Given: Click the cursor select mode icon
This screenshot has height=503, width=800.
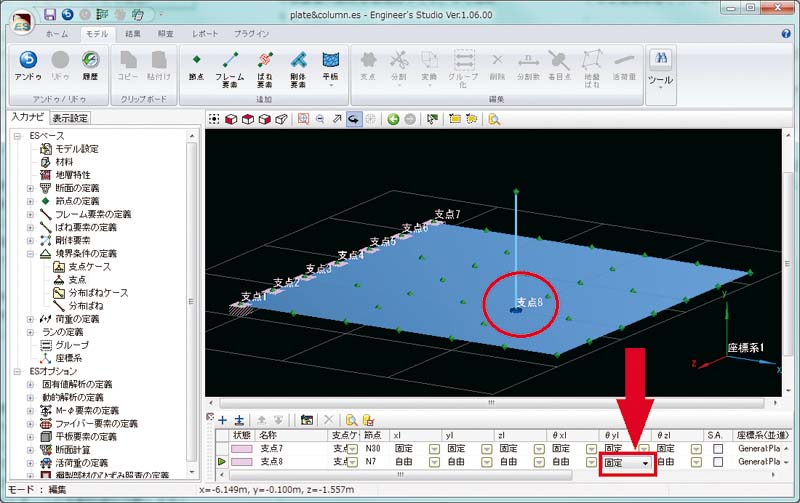Looking at the screenshot, I should [x=432, y=119].
